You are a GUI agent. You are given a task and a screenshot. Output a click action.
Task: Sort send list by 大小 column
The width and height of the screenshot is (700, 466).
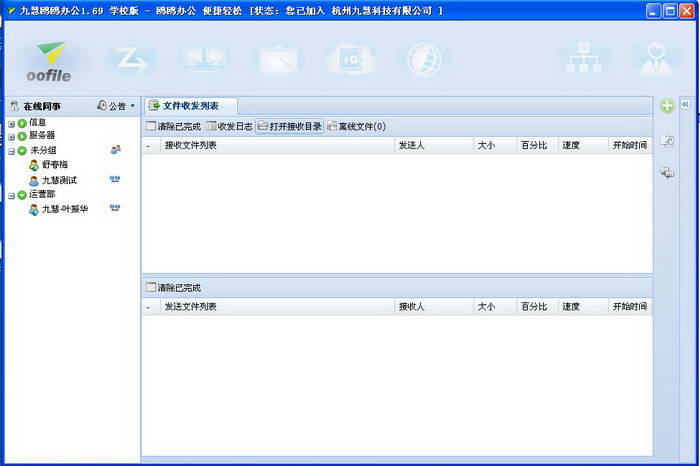click(x=495, y=307)
